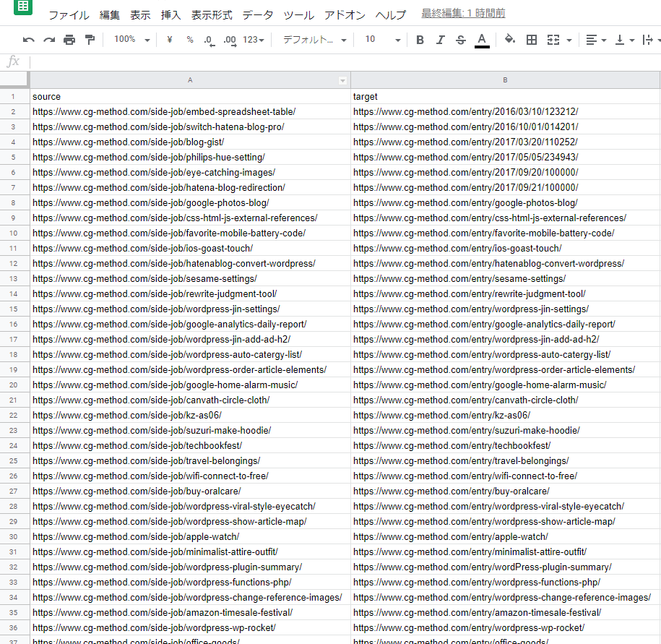Increase decimal places

point(230,40)
